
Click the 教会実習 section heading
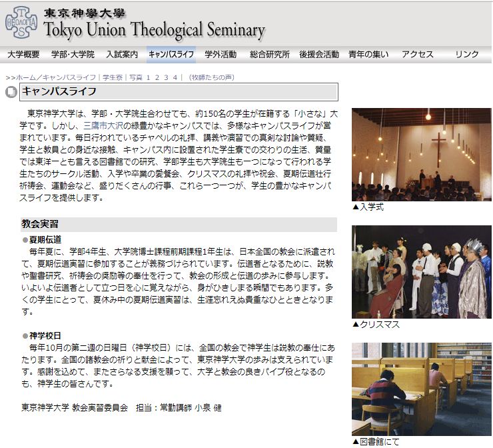tap(39, 224)
